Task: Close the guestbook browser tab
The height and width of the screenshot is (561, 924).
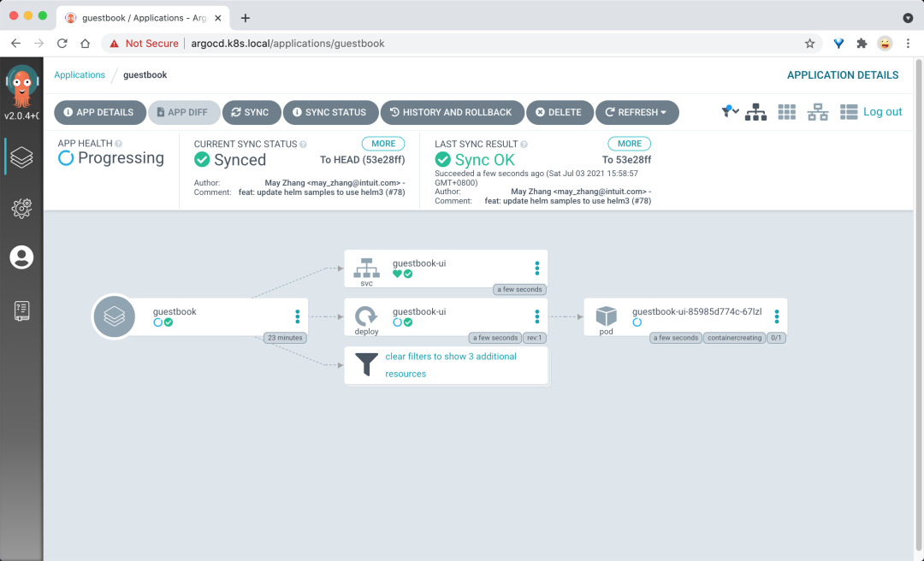Action: coord(218,18)
